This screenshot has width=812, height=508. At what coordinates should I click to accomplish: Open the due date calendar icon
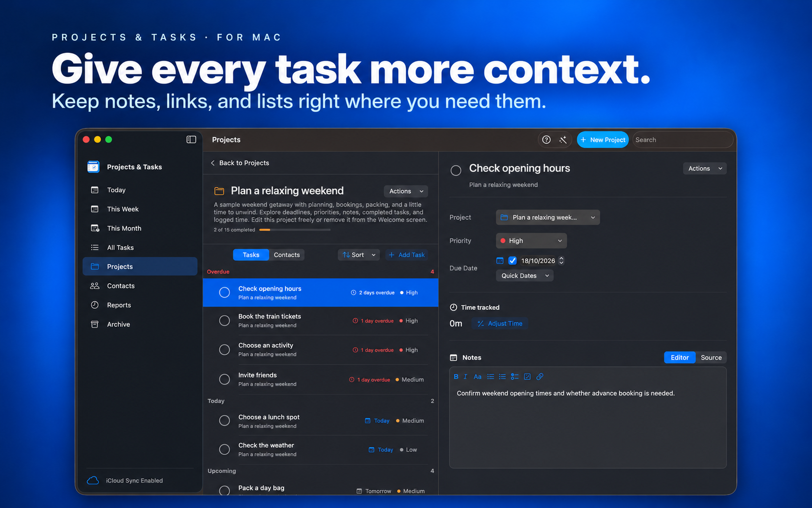pos(500,261)
